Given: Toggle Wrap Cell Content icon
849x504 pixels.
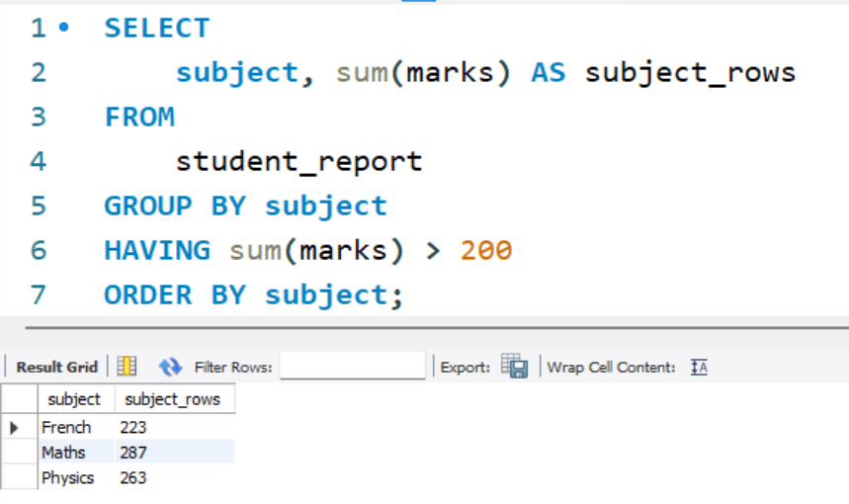Looking at the screenshot, I should pos(699,367).
